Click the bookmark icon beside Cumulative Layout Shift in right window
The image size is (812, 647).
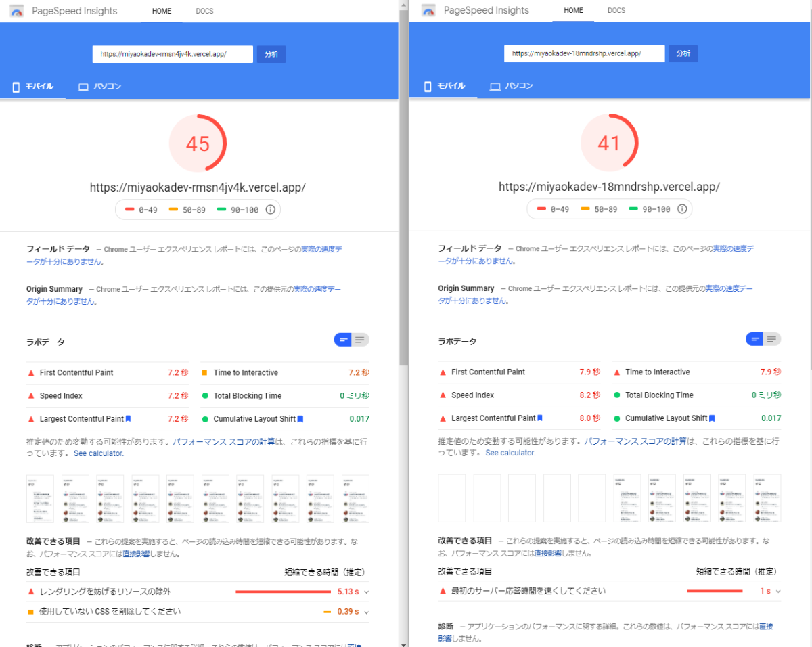pos(712,418)
